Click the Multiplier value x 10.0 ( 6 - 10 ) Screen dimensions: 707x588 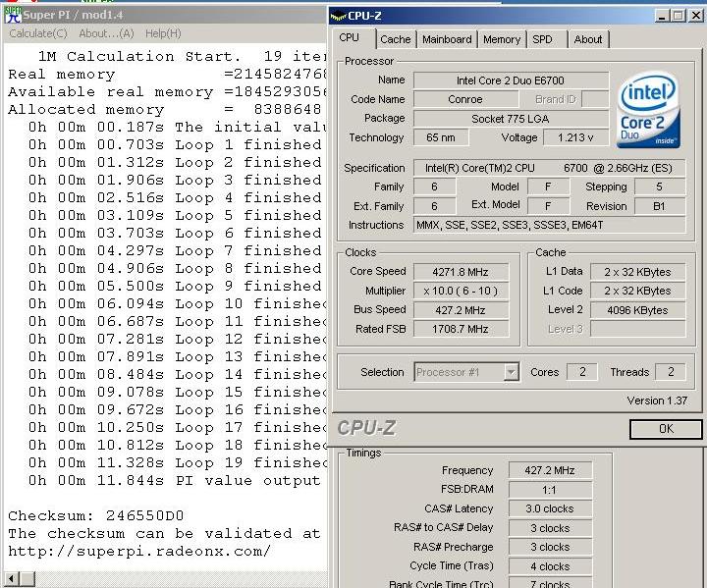coord(461,291)
